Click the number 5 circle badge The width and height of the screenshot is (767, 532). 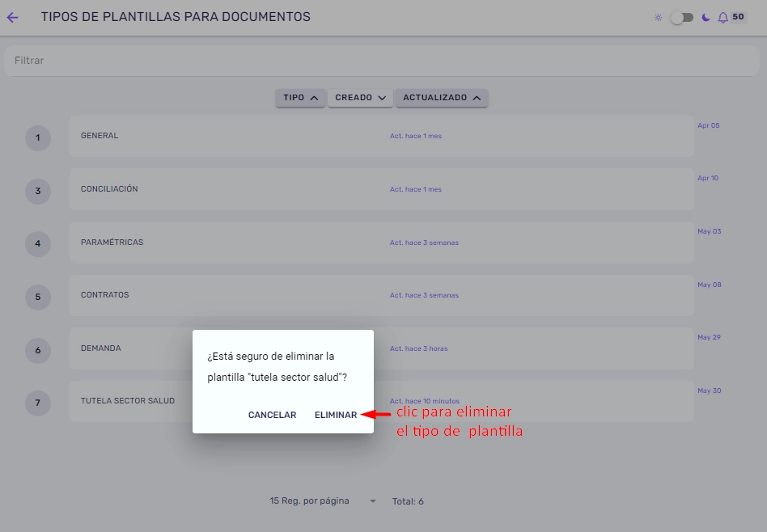38,298
